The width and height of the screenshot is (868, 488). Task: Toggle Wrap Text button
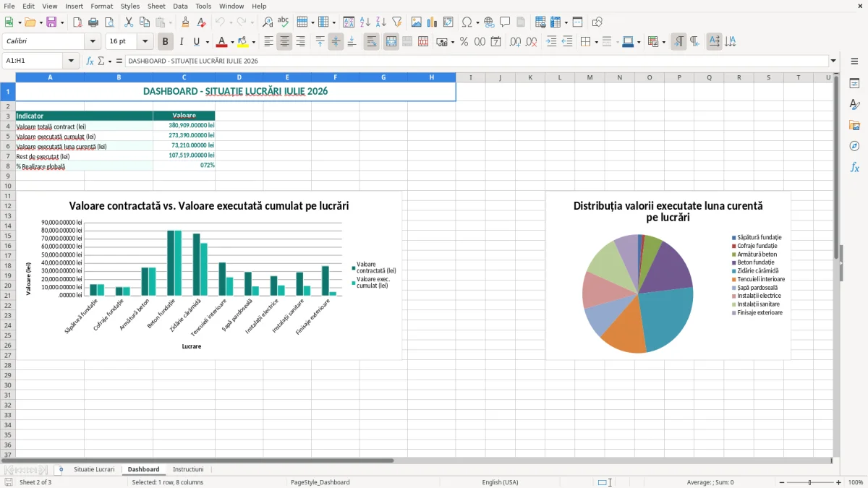371,42
